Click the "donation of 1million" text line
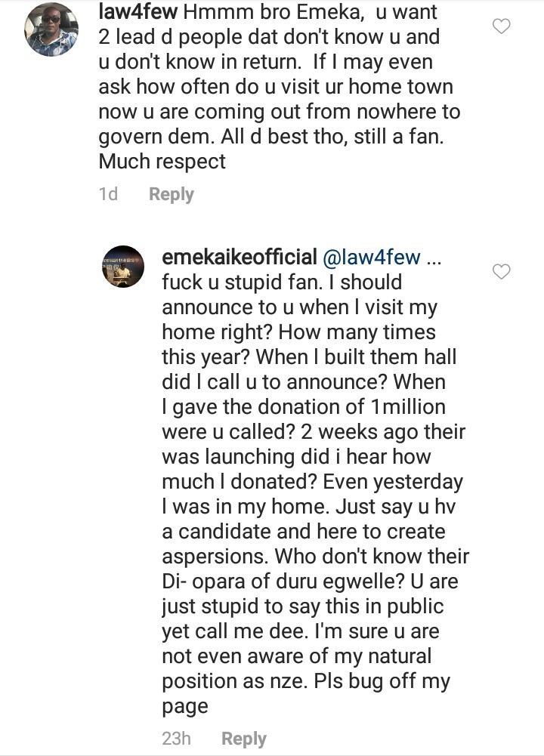Viewport: 544px width, 756px height. [x=303, y=406]
